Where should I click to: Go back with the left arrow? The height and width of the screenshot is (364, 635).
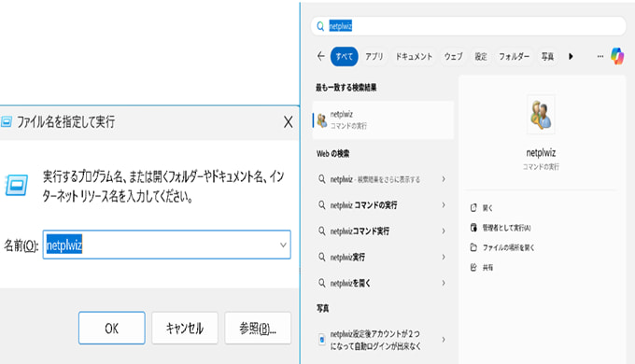(x=320, y=56)
